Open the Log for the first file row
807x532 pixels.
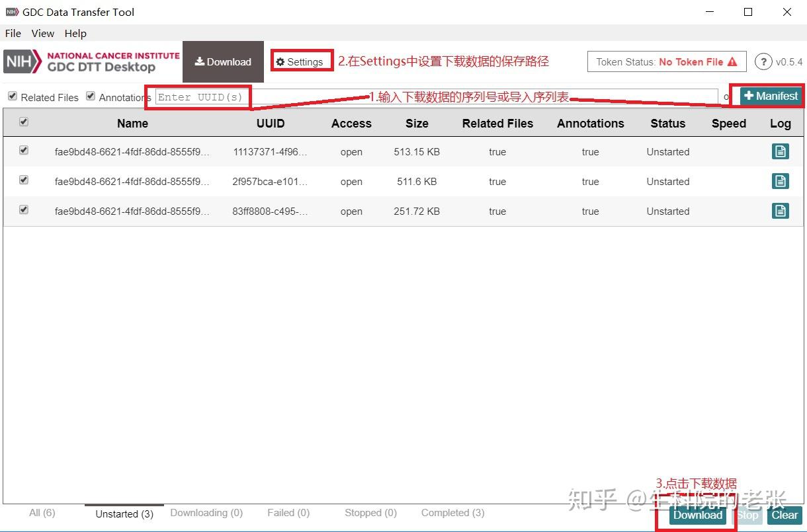781,151
